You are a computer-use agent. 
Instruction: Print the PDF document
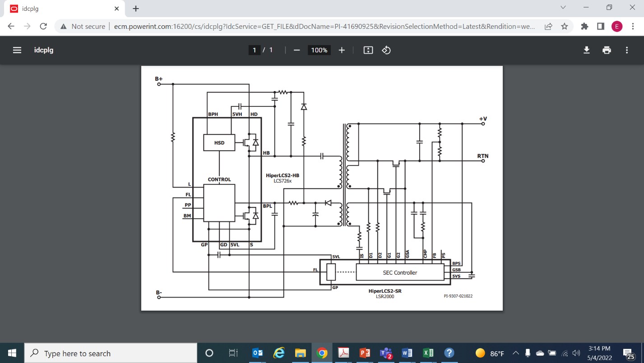coord(607,50)
